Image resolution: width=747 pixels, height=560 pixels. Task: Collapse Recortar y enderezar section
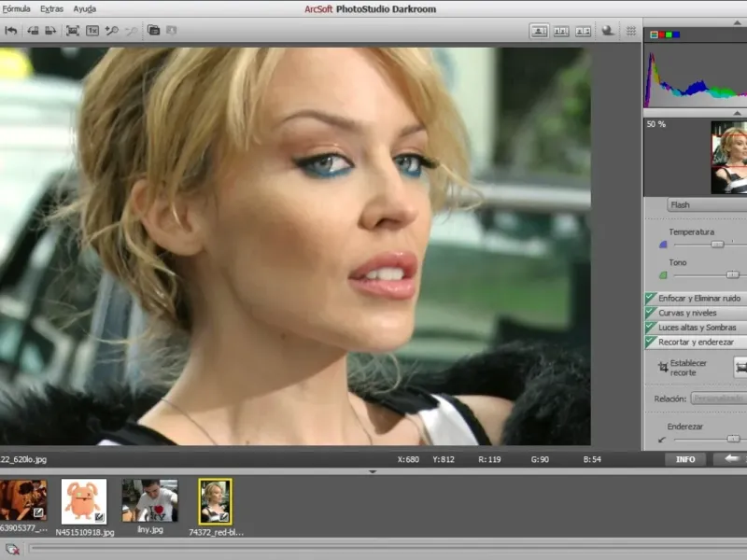[x=696, y=343]
